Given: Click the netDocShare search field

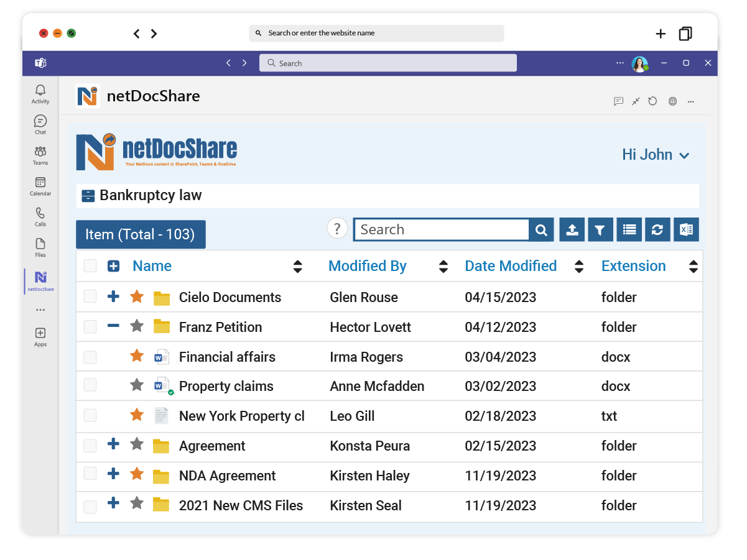Looking at the screenshot, I should [442, 229].
